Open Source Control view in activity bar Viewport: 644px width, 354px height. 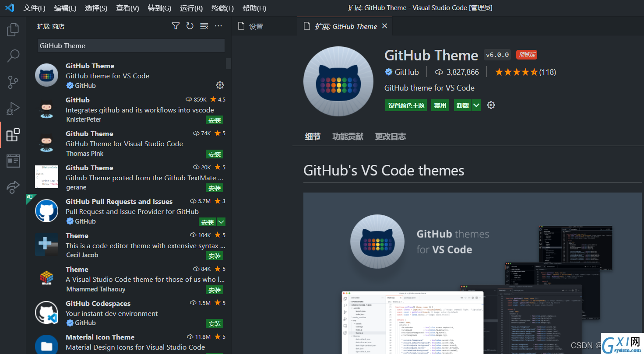[x=13, y=82]
